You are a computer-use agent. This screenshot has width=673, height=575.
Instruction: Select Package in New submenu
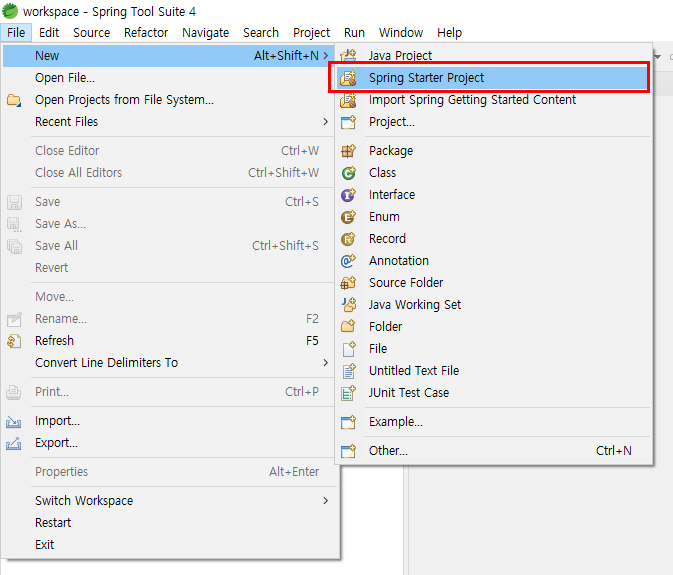coord(494,151)
